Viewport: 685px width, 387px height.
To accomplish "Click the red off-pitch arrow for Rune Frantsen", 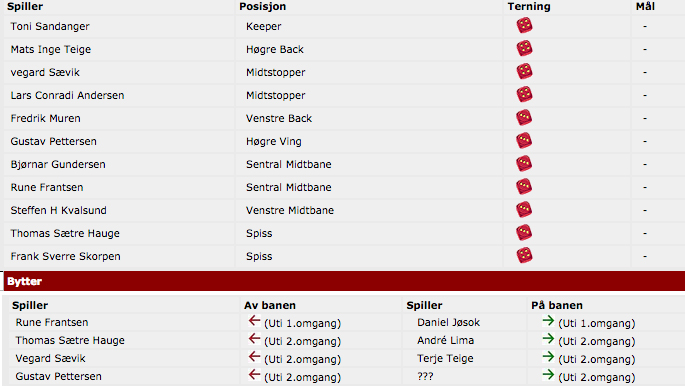I will point(254,321).
